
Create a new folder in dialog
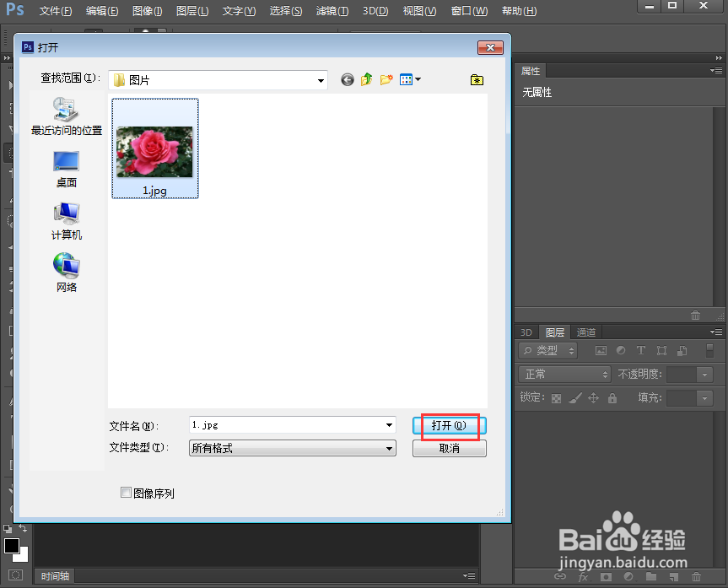pyautogui.click(x=386, y=80)
